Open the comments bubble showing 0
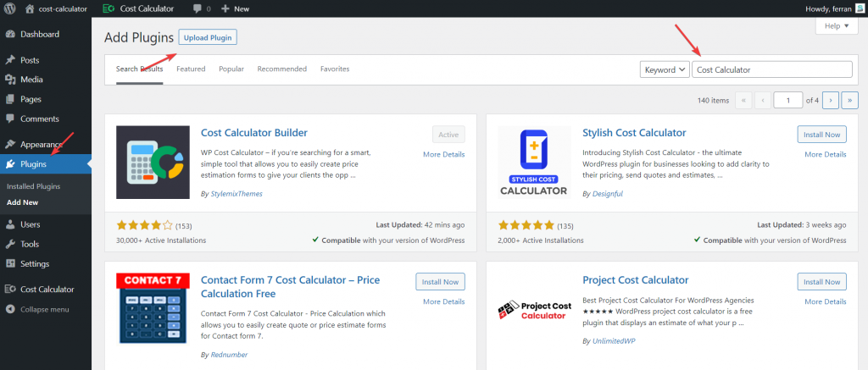This screenshot has width=868, height=370. coord(202,8)
